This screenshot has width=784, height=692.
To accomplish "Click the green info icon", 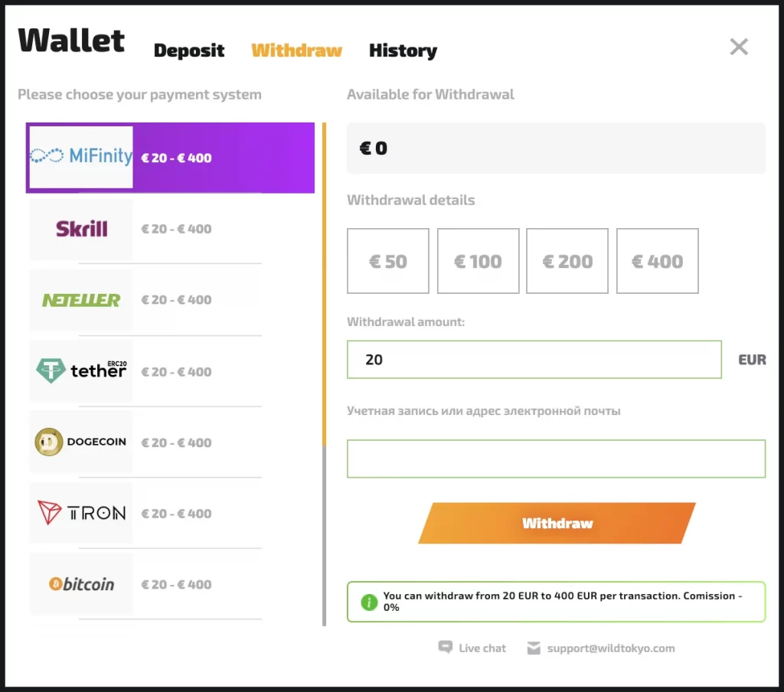I will click(369, 602).
